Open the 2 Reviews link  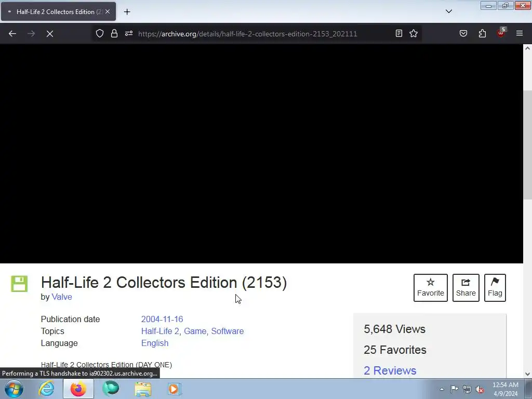[x=390, y=370]
